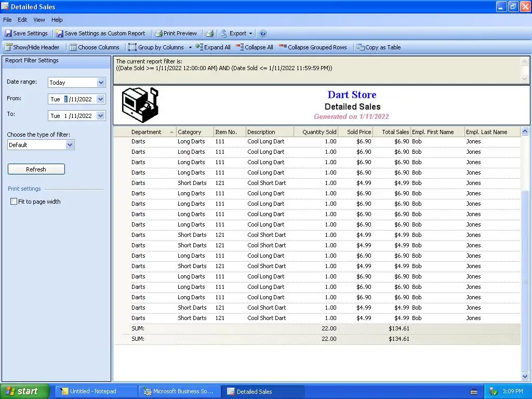Image resolution: width=532 pixels, height=399 pixels.
Task: Click Expand All in the toolbar
Action: tap(213, 47)
